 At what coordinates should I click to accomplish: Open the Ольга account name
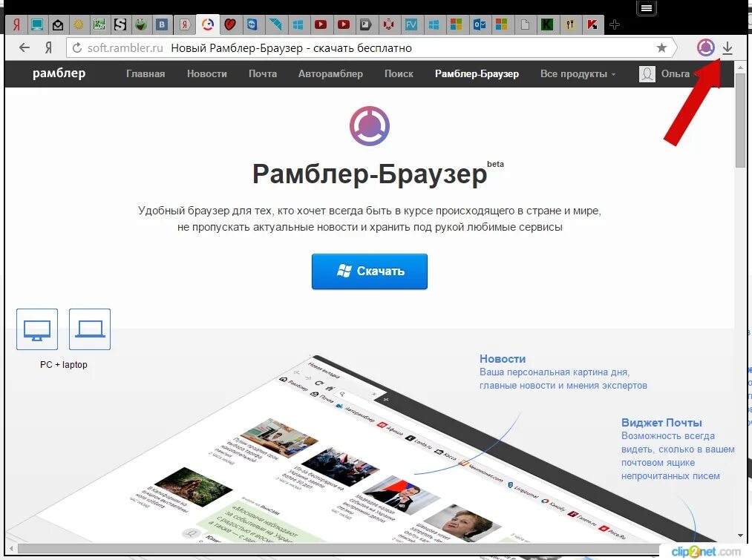675,73
